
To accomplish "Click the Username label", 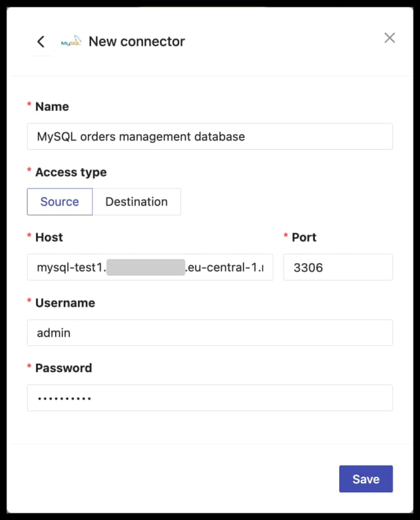I will (65, 303).
